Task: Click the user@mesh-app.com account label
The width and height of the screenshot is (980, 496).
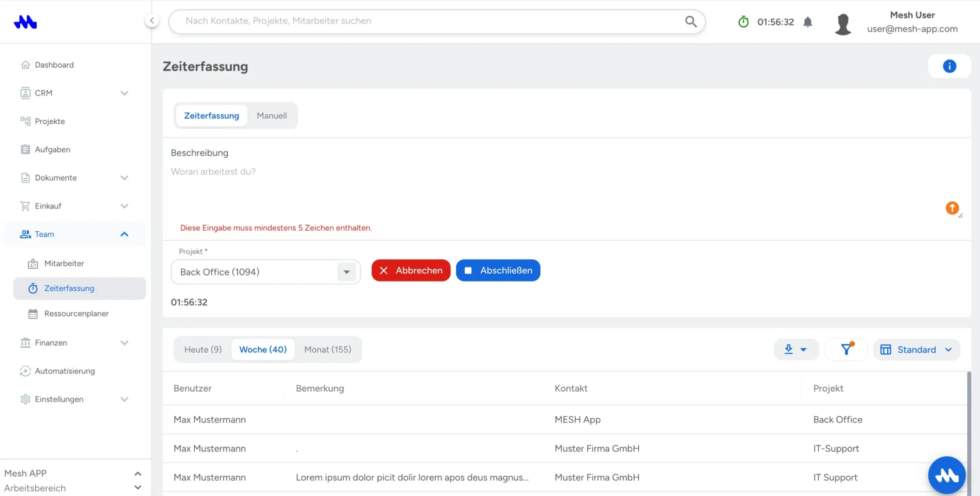Action: [912, 29]
